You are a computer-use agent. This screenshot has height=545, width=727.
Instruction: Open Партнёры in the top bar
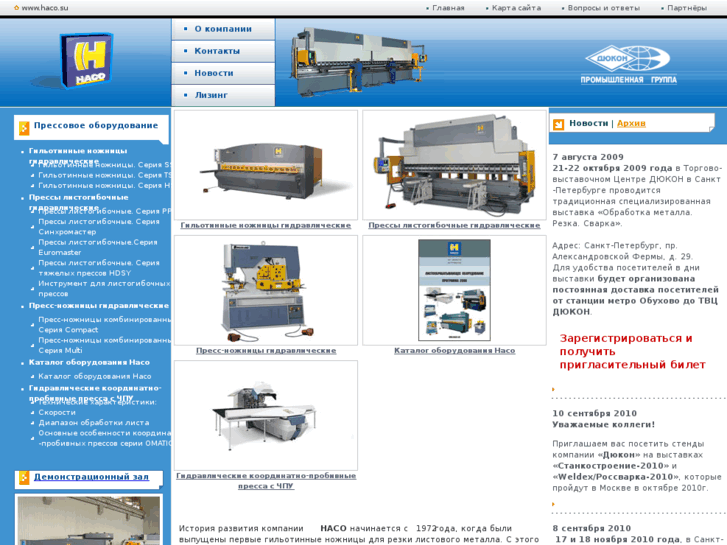pos(687,8)
